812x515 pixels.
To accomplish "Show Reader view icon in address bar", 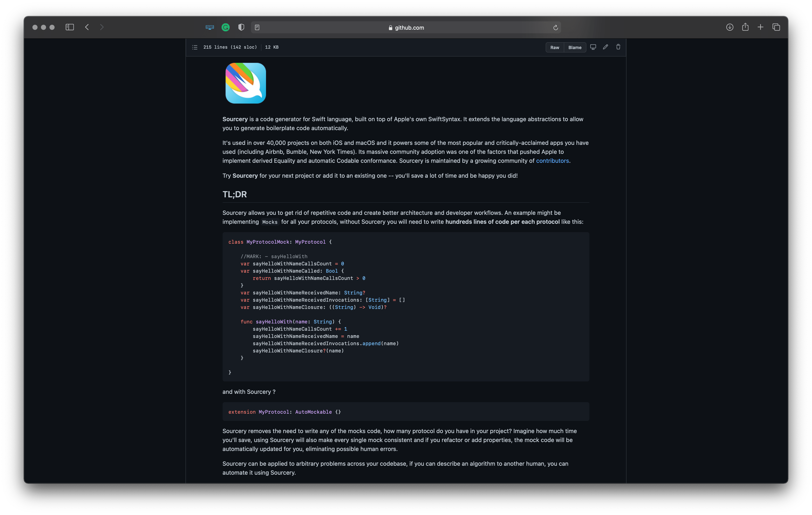I will 257,28.
